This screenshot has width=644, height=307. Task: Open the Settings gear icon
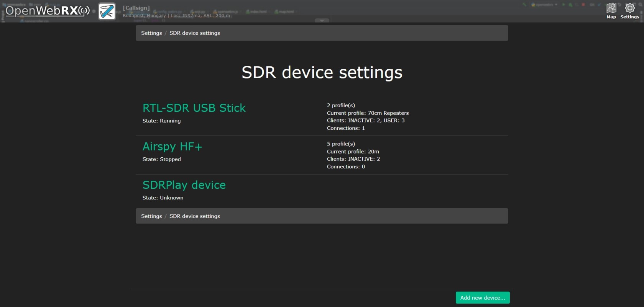pyautogui.click(x=629, y=11)
